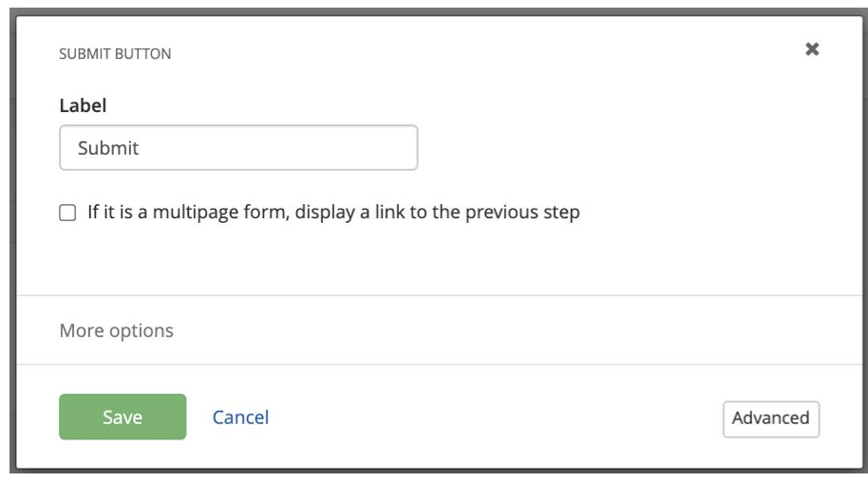Switch to Advanced editing mode
868x482 pixels.
[770, 417]
